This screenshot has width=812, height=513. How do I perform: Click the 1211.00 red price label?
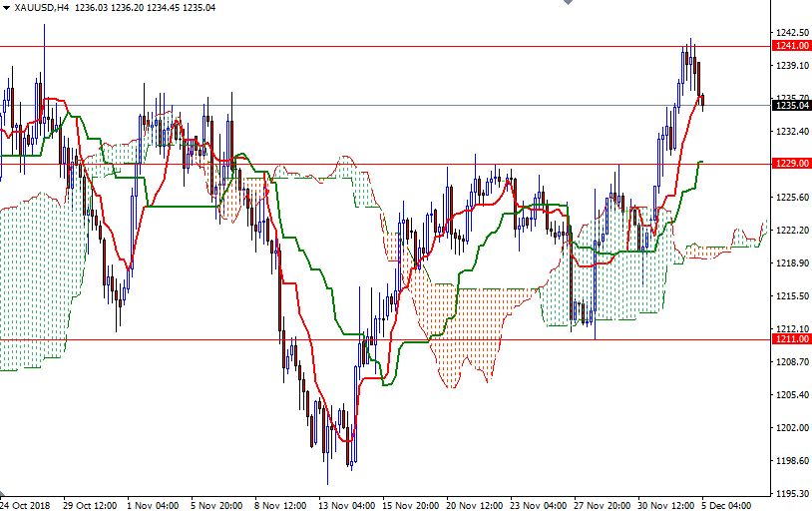pyautogui.click(x=790, y=339)
